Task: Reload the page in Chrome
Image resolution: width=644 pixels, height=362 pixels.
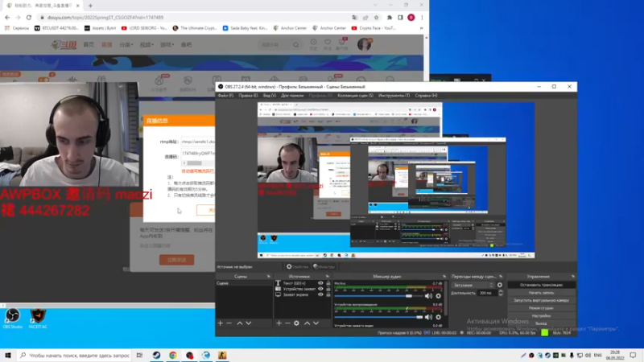Action: tap(29, 18)
